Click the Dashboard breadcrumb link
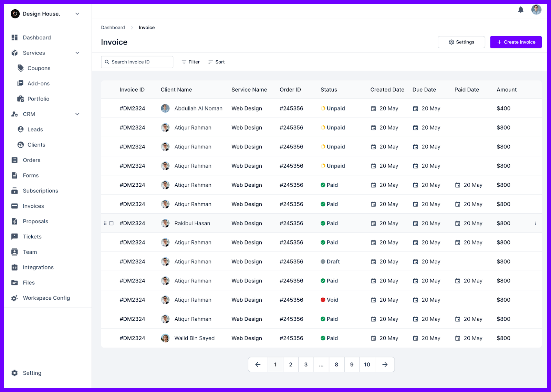This screenshot has height=392, width=551. [113, 27]
